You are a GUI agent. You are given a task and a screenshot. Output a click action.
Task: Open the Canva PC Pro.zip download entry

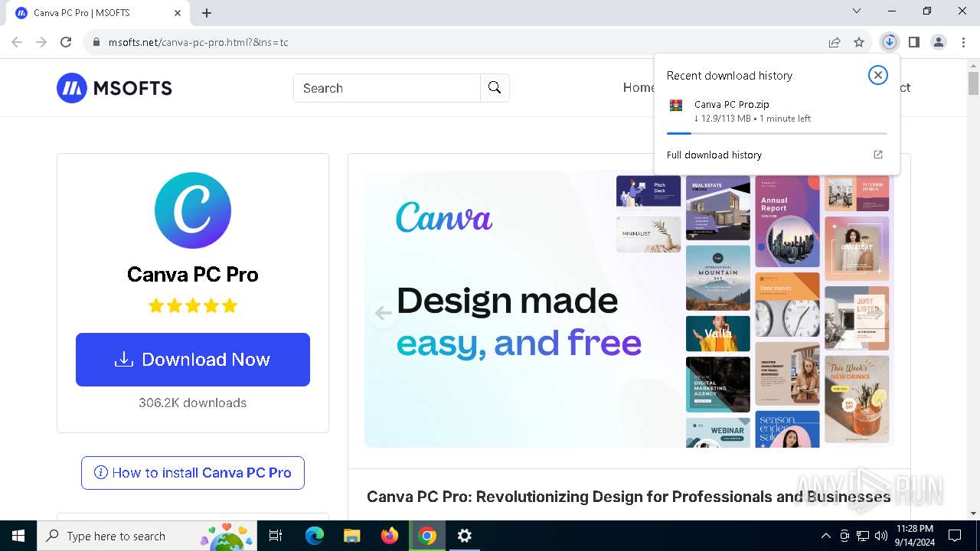click(x=777, y=112)
